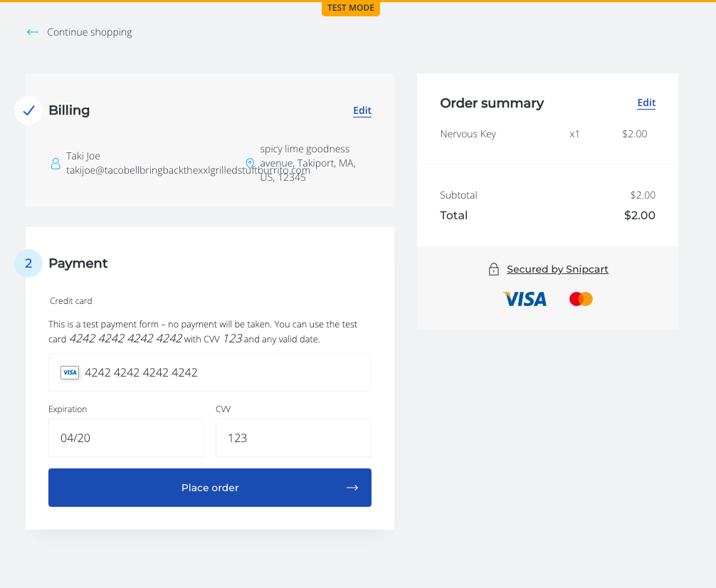Click the Credit card label
716x588 pixels.
point(70,300)
